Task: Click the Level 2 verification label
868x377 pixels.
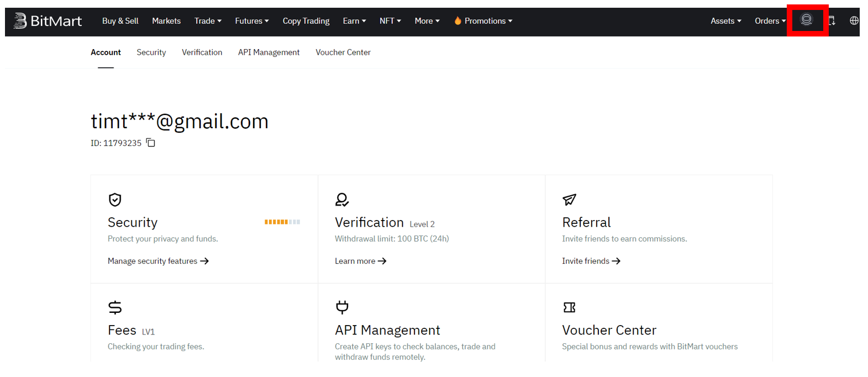Action: pyautogui.click(x=422, y=224)
